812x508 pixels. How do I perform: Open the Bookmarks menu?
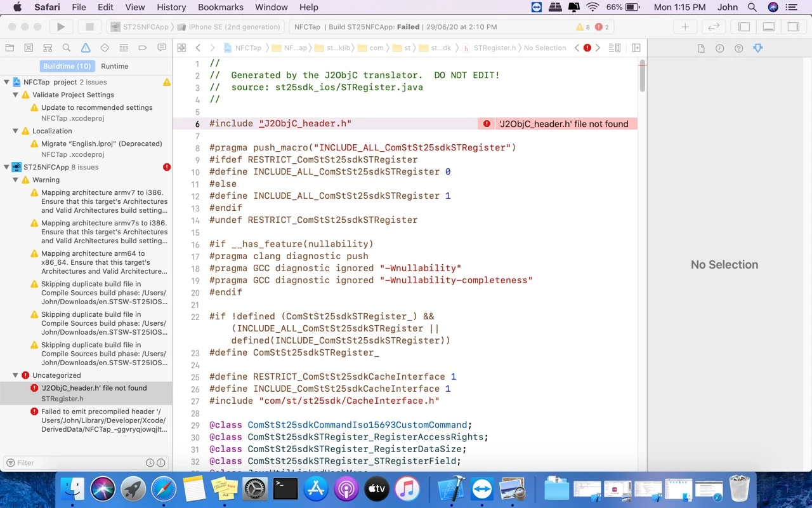coord(221,7)
